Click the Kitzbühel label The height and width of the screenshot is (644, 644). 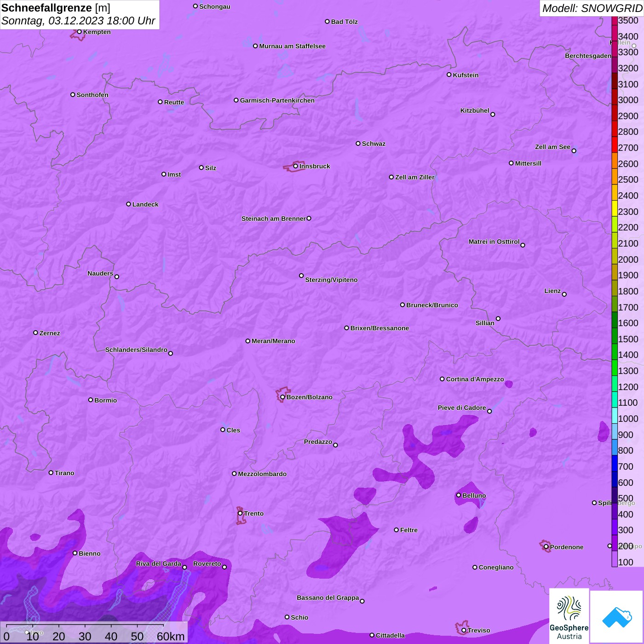(475, 110)
